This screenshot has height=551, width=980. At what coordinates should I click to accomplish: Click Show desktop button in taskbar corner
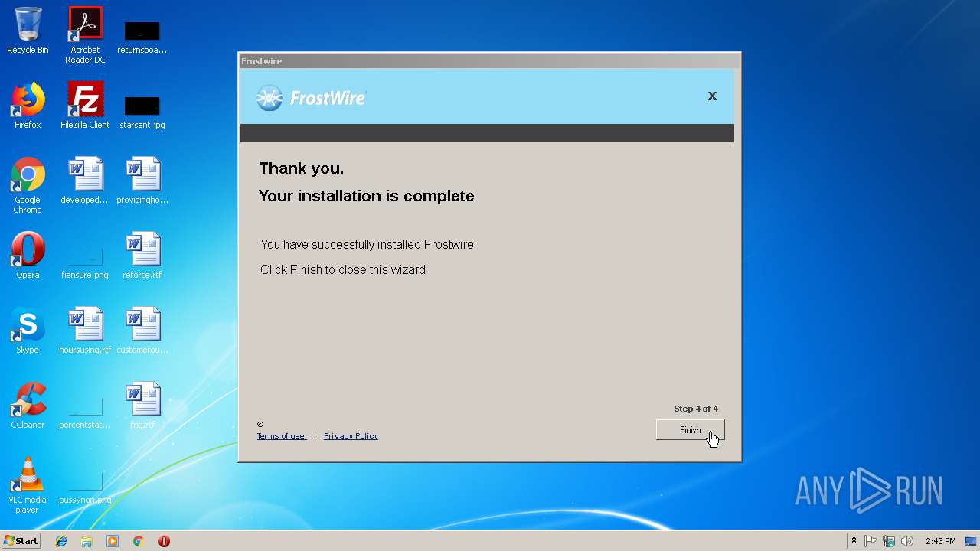[972, 541]
